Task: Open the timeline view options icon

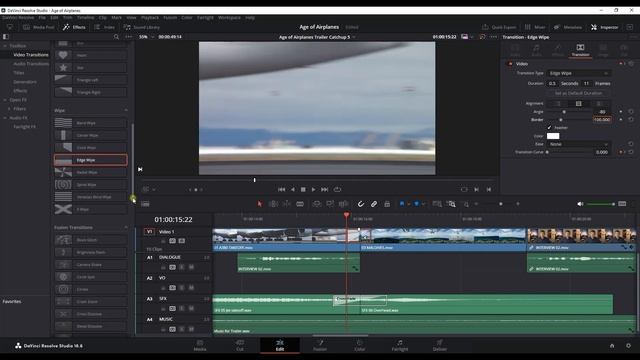Action: (x=145, y=204)
